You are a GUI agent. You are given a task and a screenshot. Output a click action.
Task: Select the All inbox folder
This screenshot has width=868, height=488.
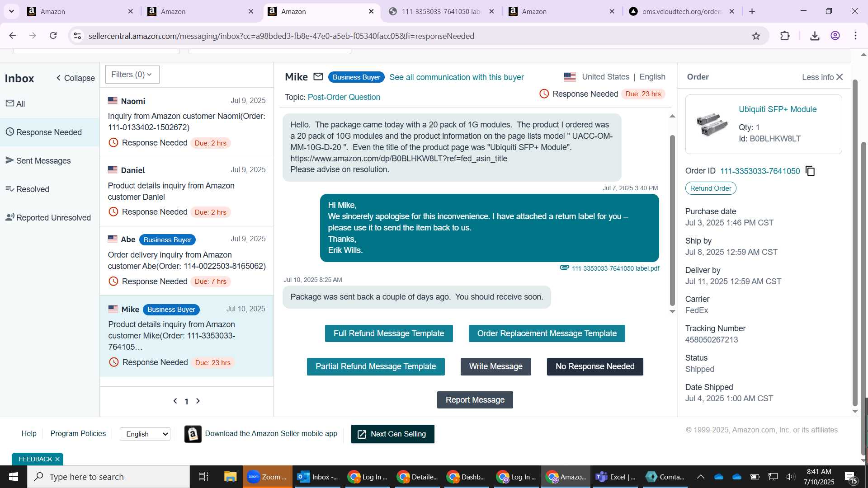50,104
